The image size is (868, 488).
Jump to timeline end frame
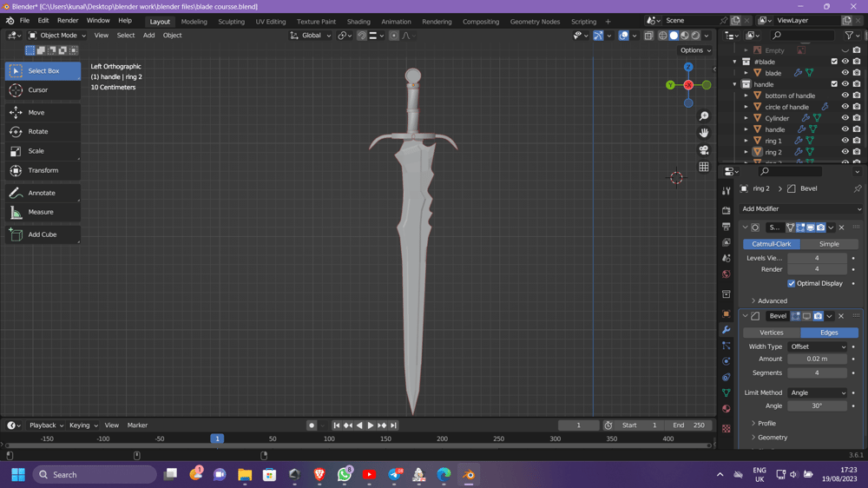393,425
